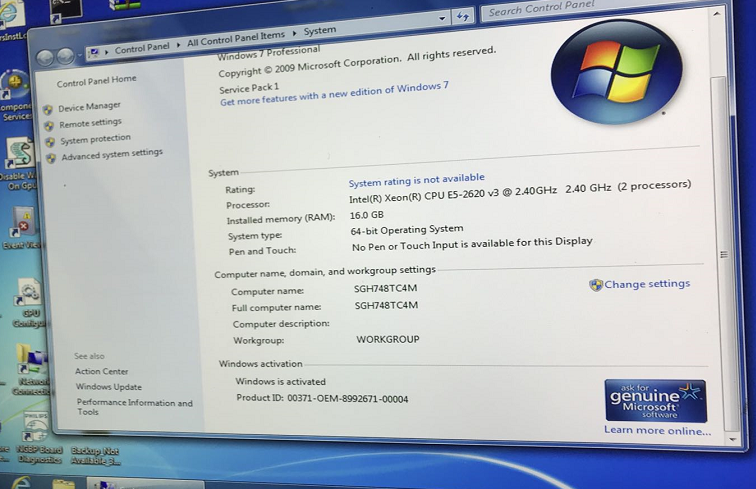
Task: Click the genuine Microsoft software badge
Action: point(655,400)
